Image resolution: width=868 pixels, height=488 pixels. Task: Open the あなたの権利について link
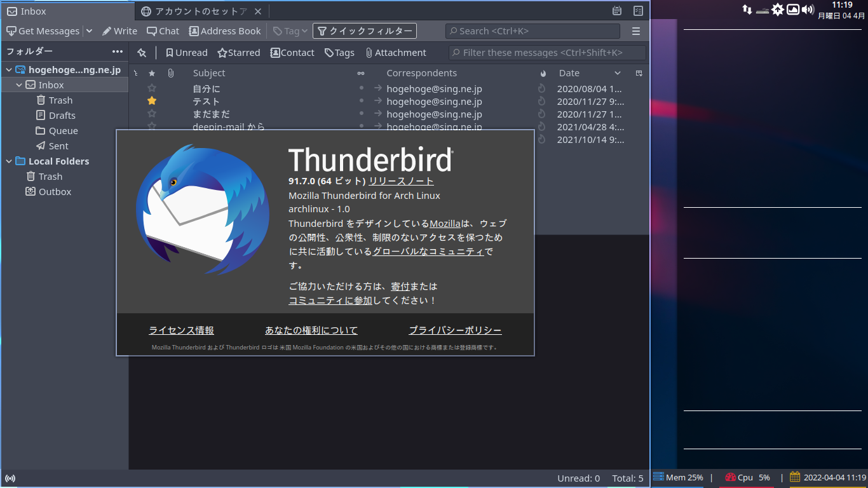311,330
